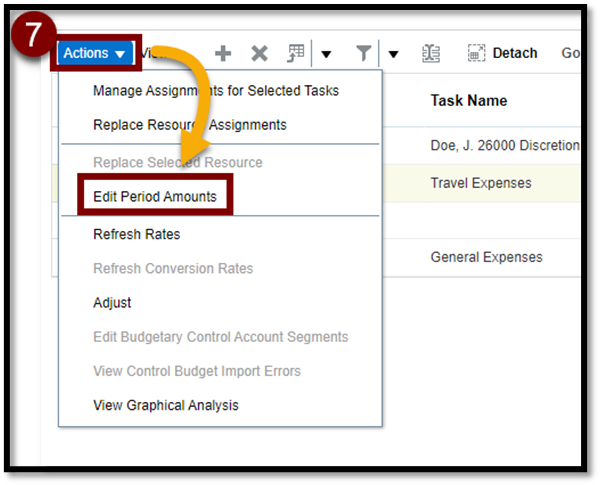Expand the arrow next to the table icon
Image resolution: width=600 pixels, height=485 pixels.
(x=326, y=54)
